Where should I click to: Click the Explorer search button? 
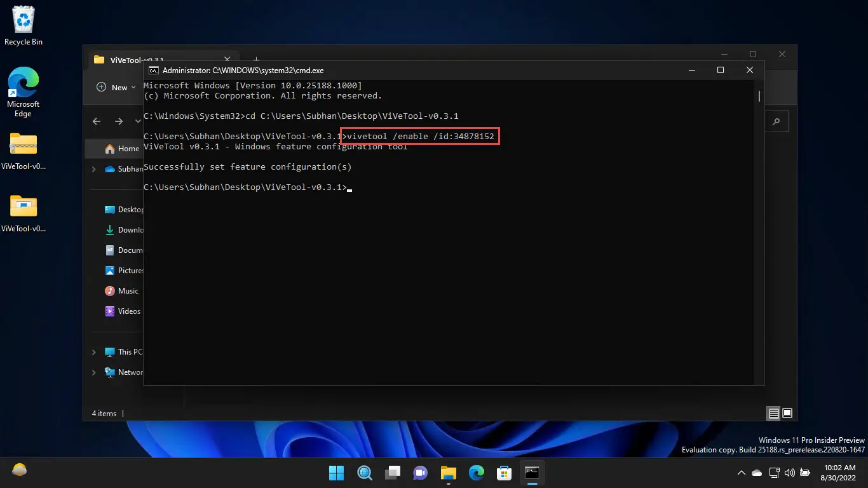(776, 121)
